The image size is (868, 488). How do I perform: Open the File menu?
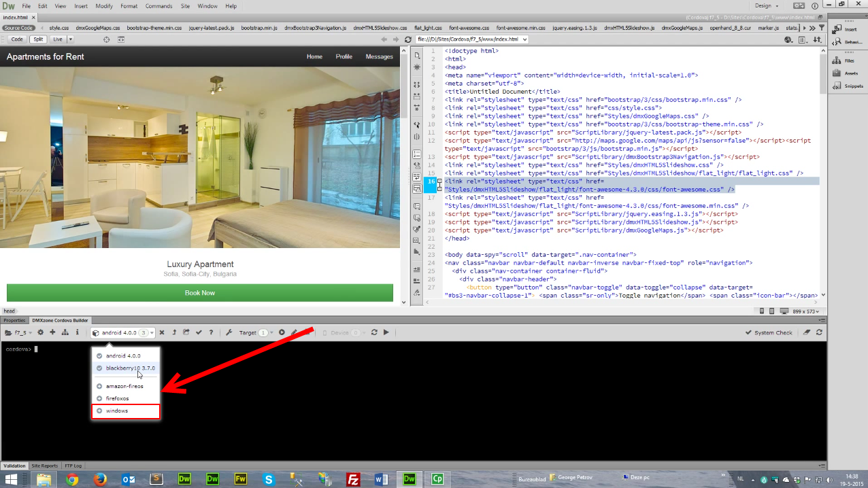click(27, 5)
